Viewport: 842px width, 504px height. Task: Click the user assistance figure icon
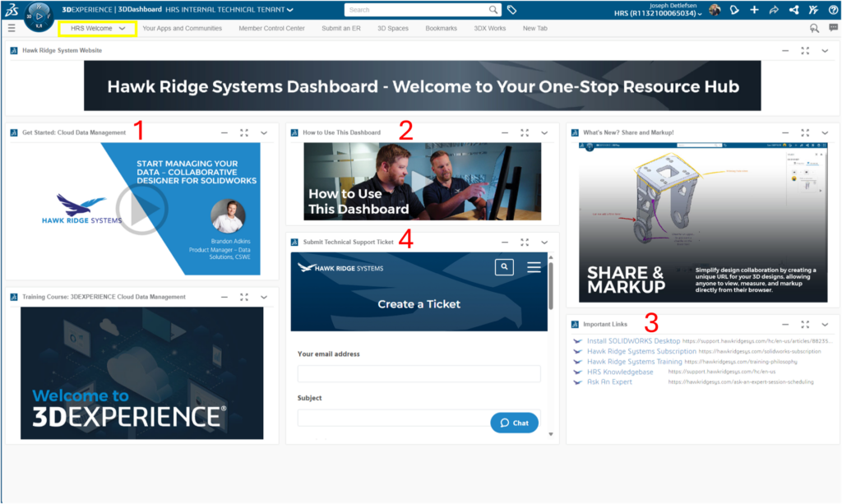point(813,9)
